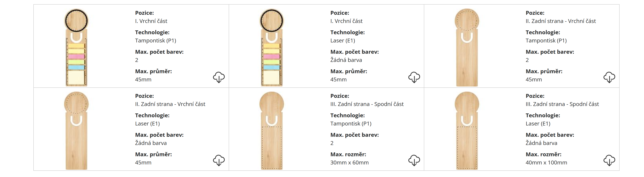Click the '40mm x 100mm' size value
Viewport: 644px width, 177px height.
546,162
